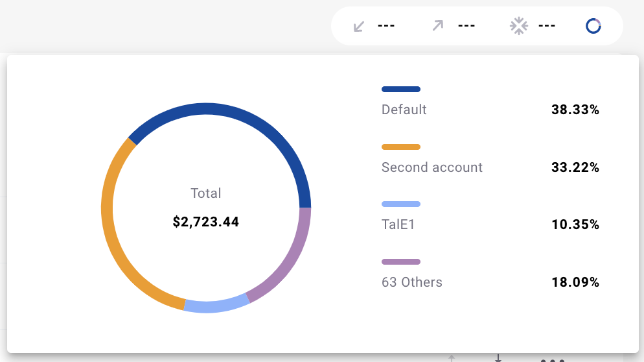The height and width of the screenshot is (362, 644).
Task: Click the 63 Others label
Action: tap(412, 282)
